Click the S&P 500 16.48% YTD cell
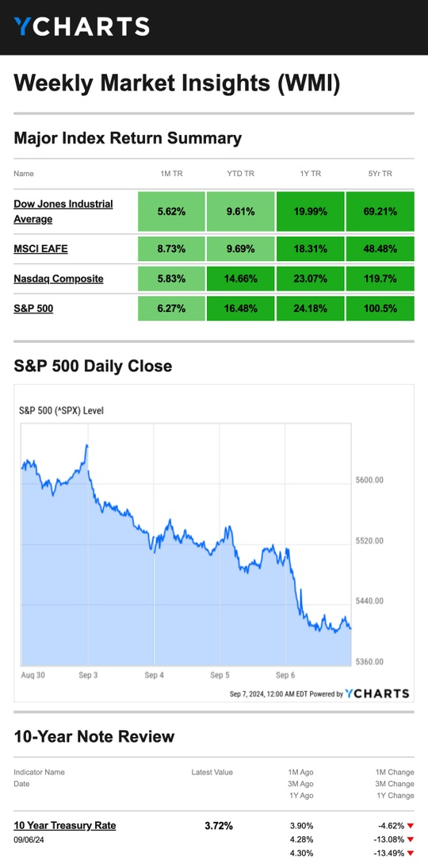 (x=240, y=309)
